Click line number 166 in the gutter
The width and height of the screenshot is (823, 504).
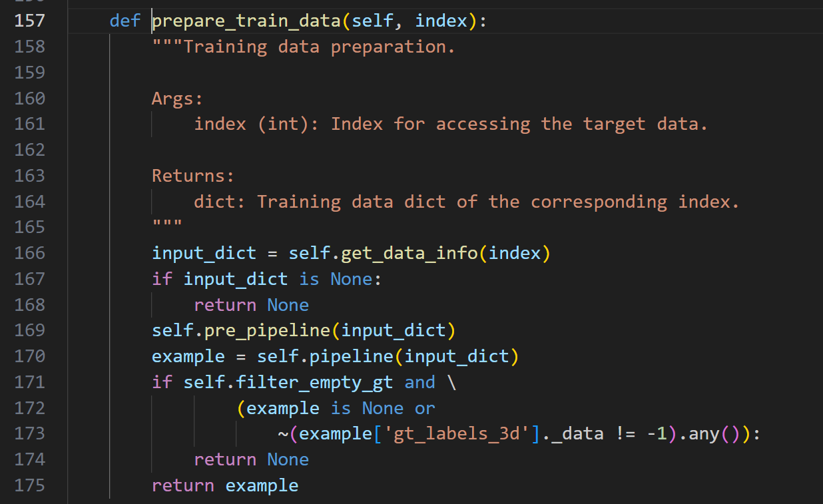point(29,253)
